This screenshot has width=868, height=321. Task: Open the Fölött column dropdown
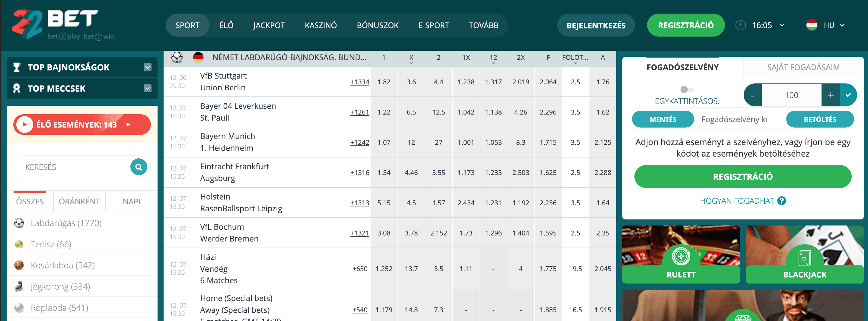(575, 63)
